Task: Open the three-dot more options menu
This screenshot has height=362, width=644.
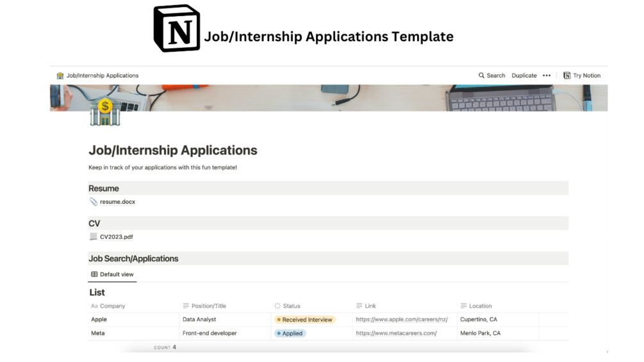Action: coord(547,76)
